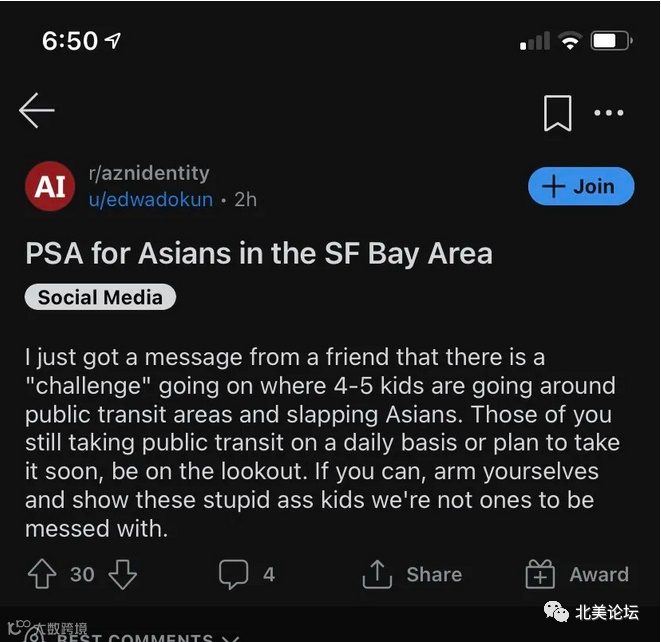Screen dimensions: 661x642
Task: Tap the Wi-Fi status icon
Action: pyautogui.click(x=570, y=41)
